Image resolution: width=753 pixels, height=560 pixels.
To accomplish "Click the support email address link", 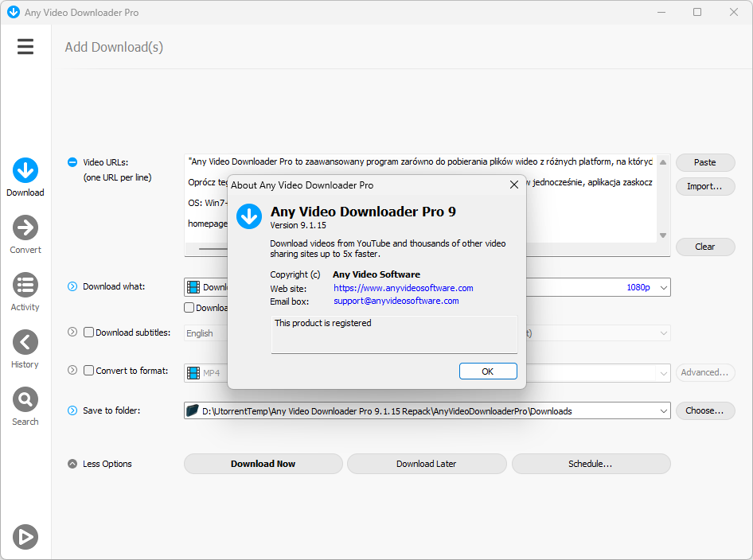I will click(396, 301).
